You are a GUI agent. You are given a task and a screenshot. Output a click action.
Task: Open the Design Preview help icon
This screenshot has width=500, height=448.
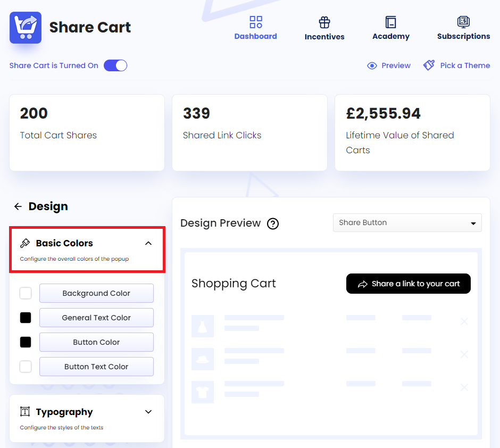click(273, 223)
